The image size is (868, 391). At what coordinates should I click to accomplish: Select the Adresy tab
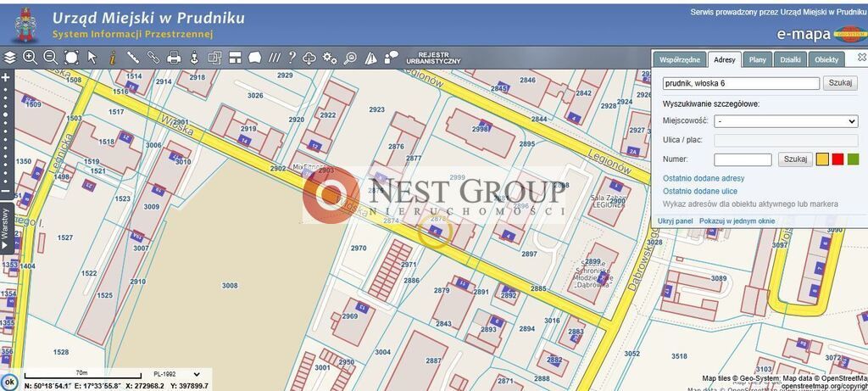725,60
